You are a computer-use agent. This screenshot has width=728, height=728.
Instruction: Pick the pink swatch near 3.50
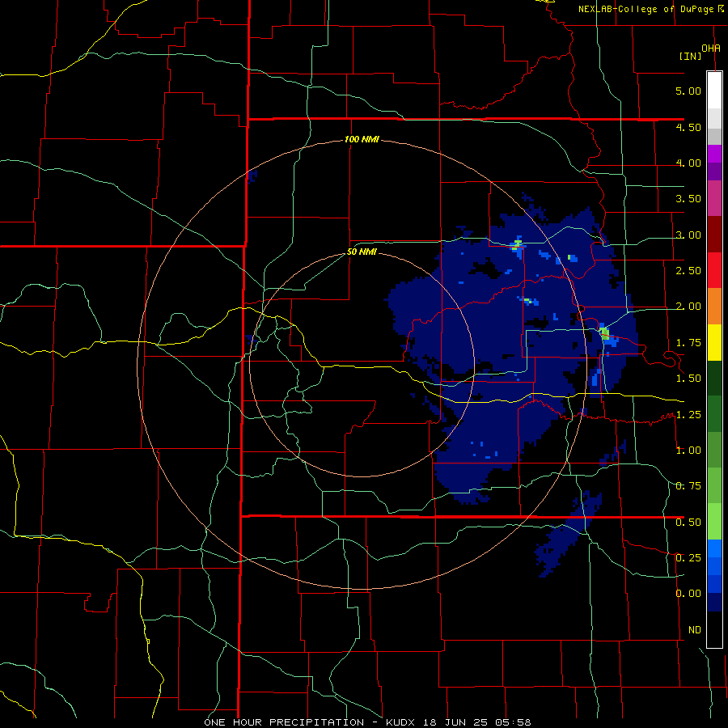tap(714, 199)
